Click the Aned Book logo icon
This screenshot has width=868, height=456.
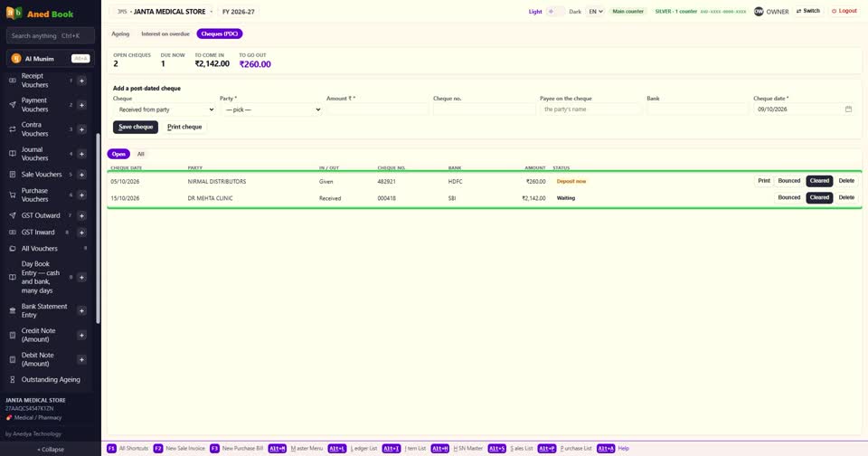tap(14, 13)
